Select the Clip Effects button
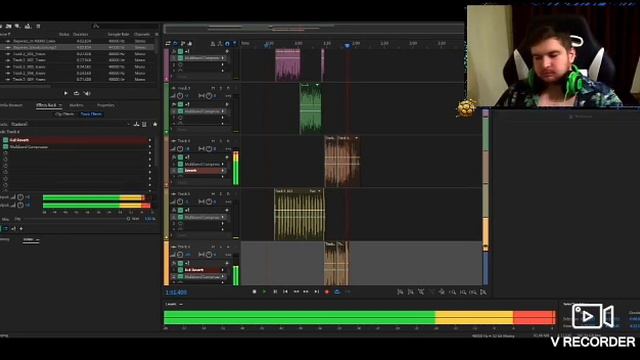Viewport: 640px width, 360px height. [64, 114]
